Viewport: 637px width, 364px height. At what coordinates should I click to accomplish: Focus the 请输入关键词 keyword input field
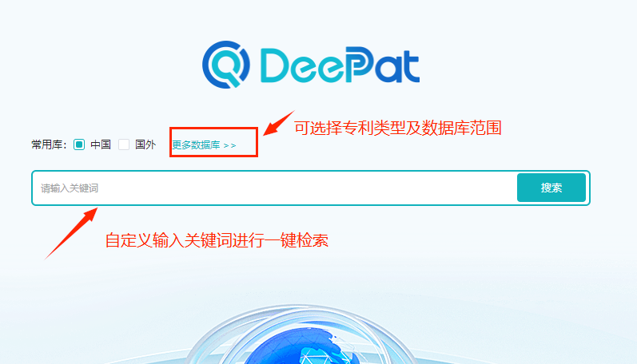point(274,188)
